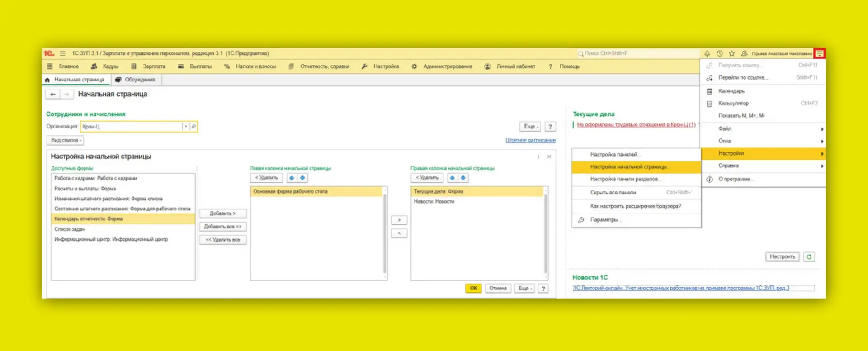Open Калькулятор from the service menu
The width and height of the screenshot is (868, 351).
click(763, 104)
